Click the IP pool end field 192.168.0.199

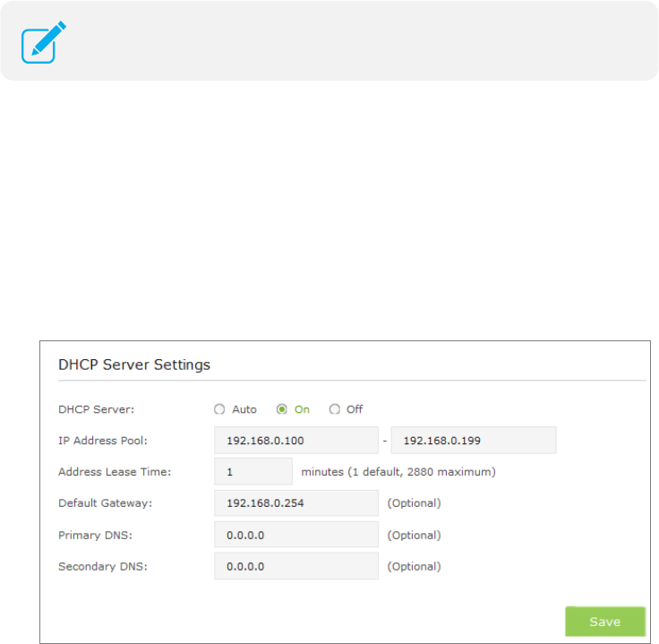point(474,440)
